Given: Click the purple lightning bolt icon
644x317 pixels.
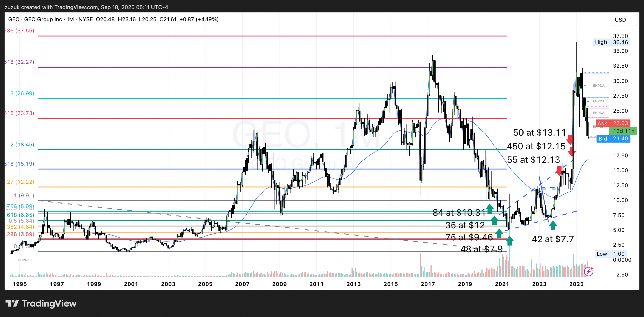Looking at the screenshot, I should point(588,272).
